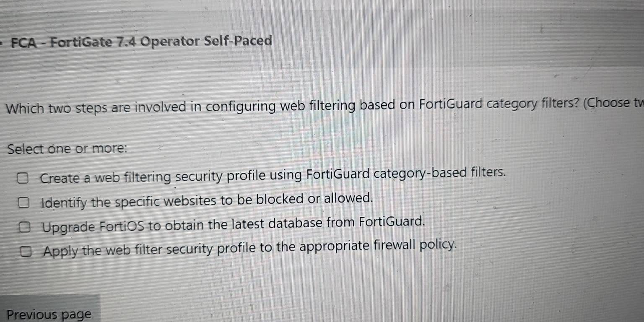
Task: Click the "Select one or more:" prompt
Action: click(x=68, y=149)
